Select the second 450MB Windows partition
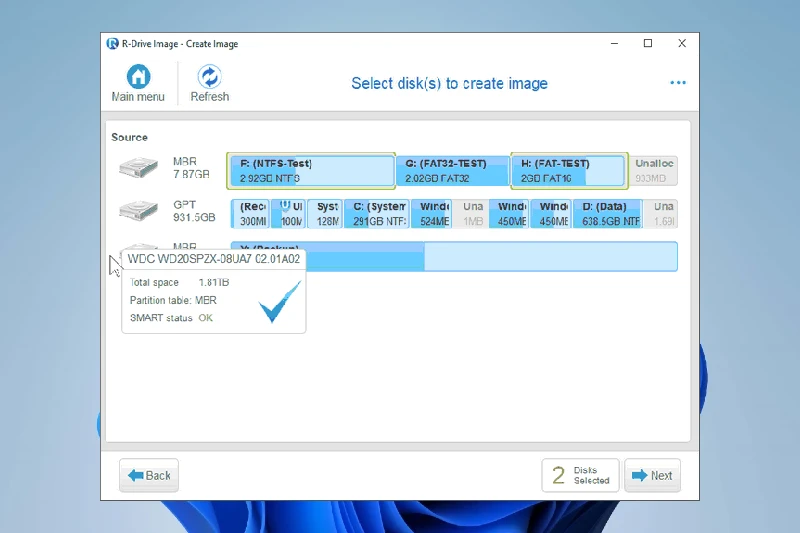The image size is (800, 533). pyautogui.click(x=551, y=213)
